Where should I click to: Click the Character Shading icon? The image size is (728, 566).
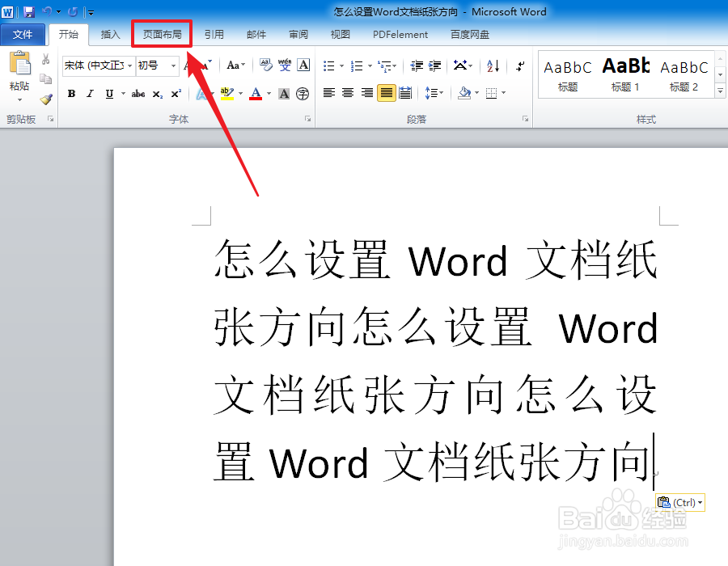(284, 94)
